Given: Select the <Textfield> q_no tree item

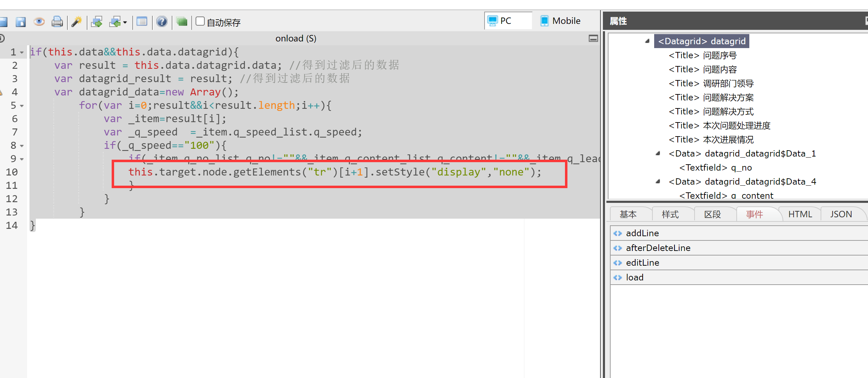Looking at the screenshot, I should 716,167.
